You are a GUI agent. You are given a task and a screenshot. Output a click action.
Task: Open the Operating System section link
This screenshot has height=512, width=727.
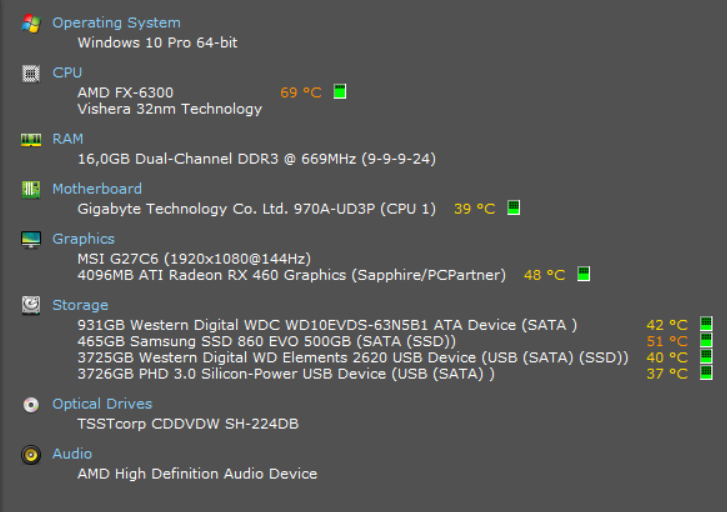click(x=116, y=23)
